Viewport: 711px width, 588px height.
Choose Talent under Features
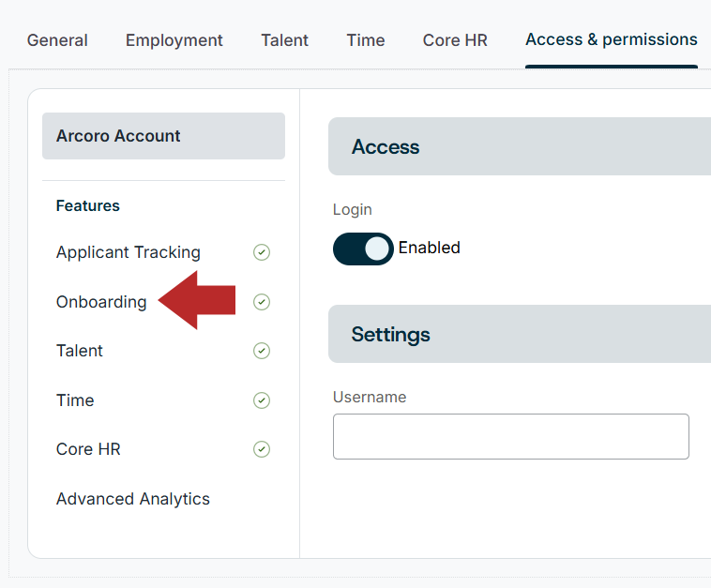point(80,351)
